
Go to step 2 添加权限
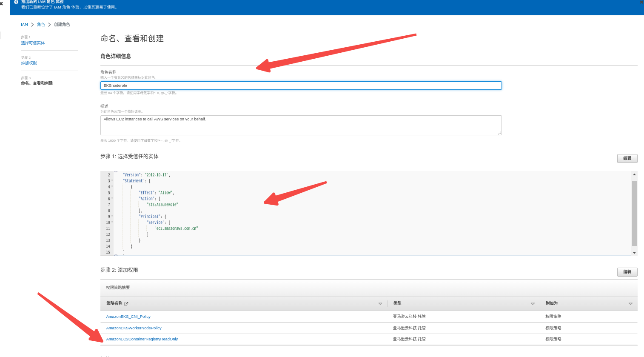pyautogui.click(x=29, y=63)
